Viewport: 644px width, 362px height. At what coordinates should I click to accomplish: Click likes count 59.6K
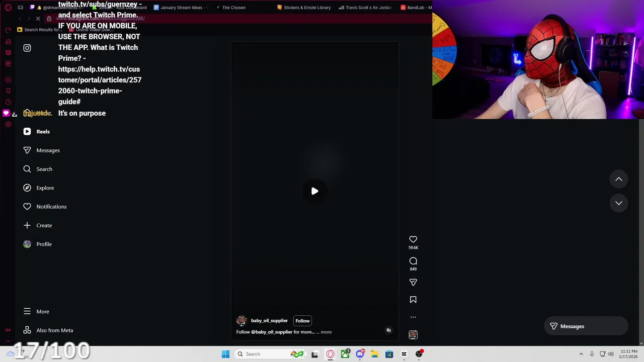pos(413,247)
